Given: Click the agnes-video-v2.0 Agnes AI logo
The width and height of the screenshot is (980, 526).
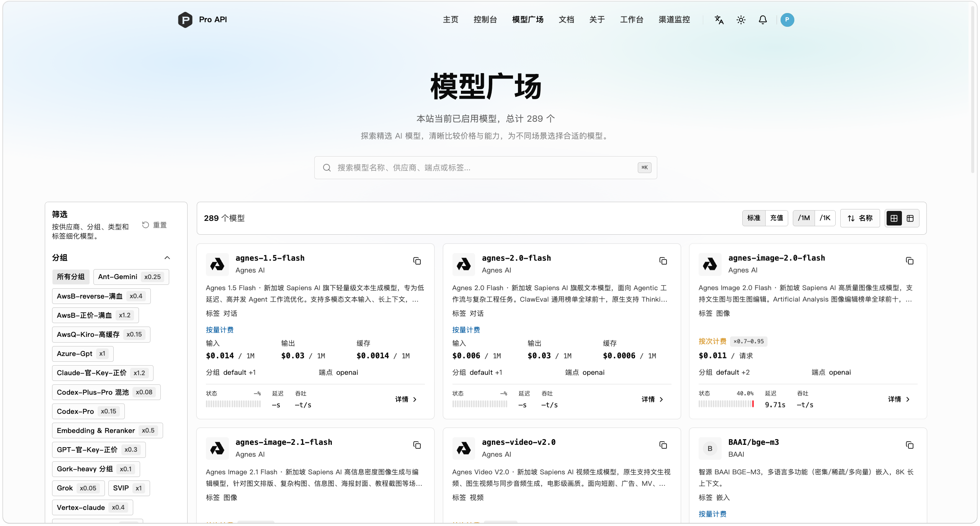Looking at the screenshot, I should point(464,448).
